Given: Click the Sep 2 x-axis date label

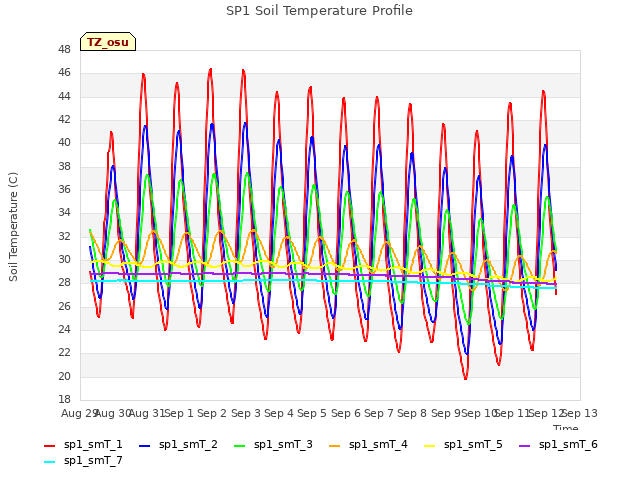Looking at the screenshot, I should (212, 413).
